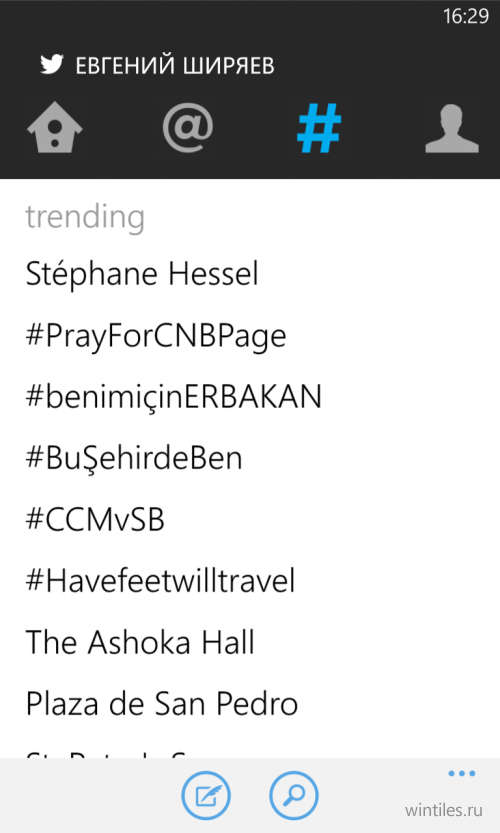View the #CCMvSB trend

pos(95,520)
